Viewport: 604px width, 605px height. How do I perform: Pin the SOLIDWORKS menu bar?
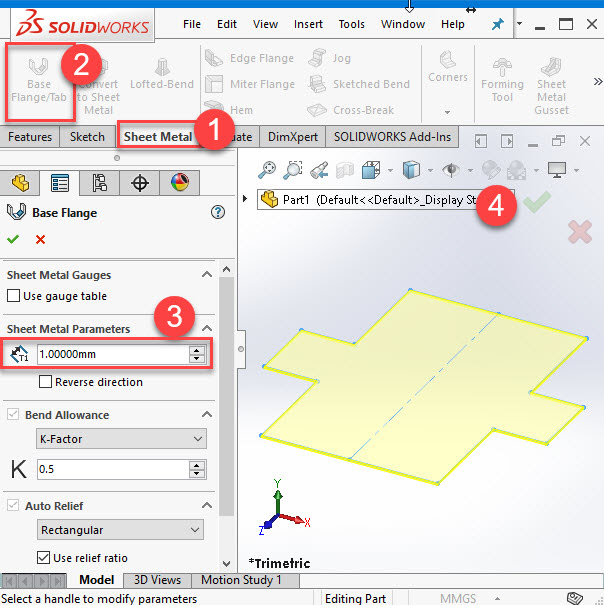497,24
